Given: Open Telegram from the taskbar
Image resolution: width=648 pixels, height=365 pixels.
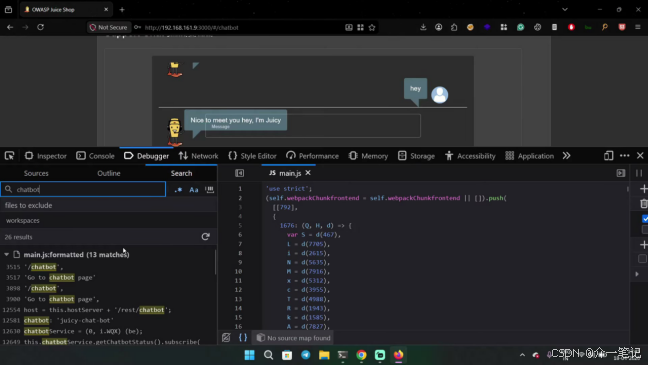Looking at the screenshot, I should pos(305,355).
